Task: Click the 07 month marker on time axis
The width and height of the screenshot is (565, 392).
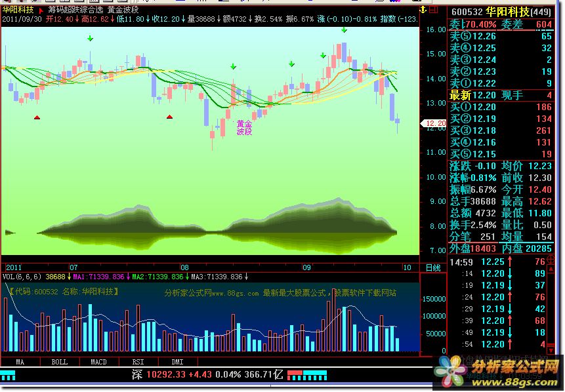Action: (73, 267)
